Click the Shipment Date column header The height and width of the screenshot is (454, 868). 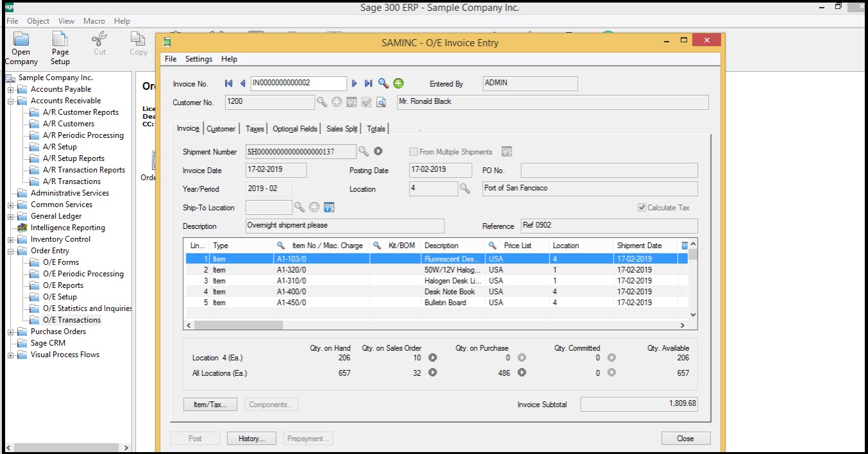click(x=646, y=246)
